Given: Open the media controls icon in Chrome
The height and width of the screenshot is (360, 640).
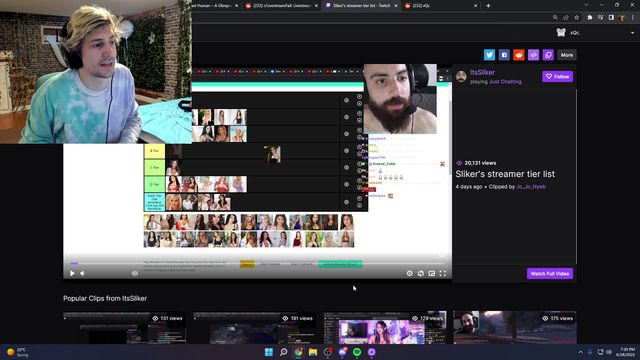Looking at the screenshot, I should click(x=600, y=18).
